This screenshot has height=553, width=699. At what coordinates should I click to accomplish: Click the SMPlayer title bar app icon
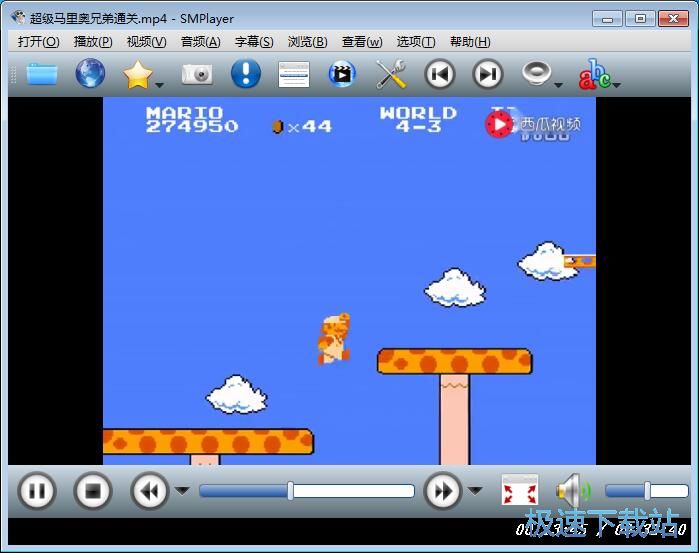[x=18, y=18]
